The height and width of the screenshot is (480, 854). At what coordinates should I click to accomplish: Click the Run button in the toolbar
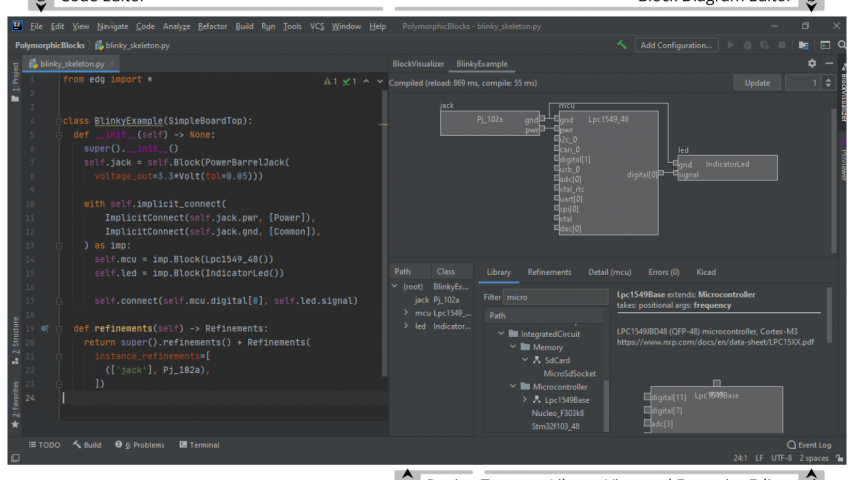point(731,45)
